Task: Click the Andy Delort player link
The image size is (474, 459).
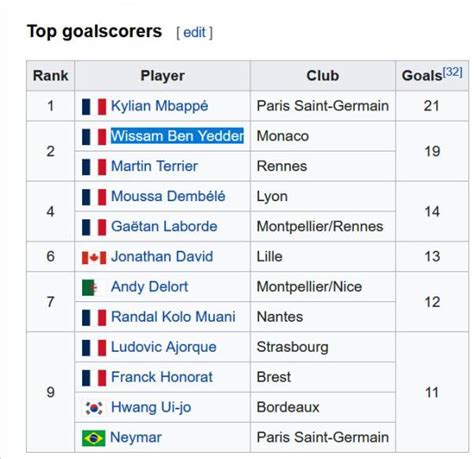Action: click(x=149, y=287)
